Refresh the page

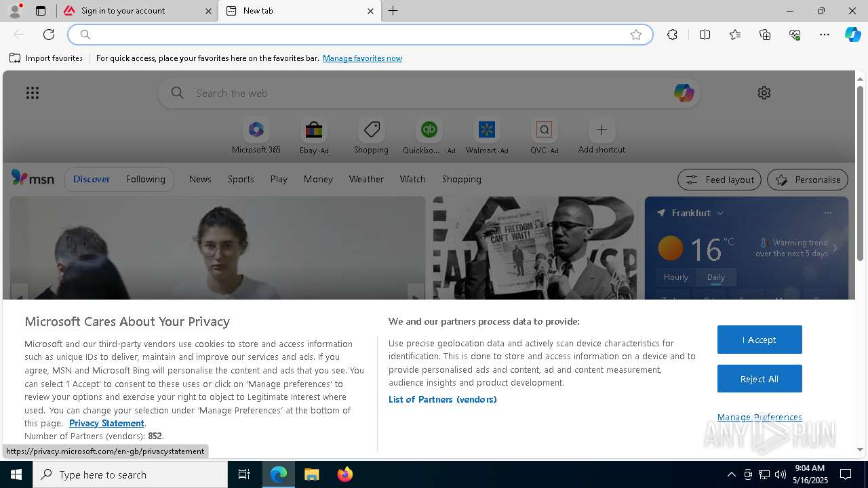(49, 35)
